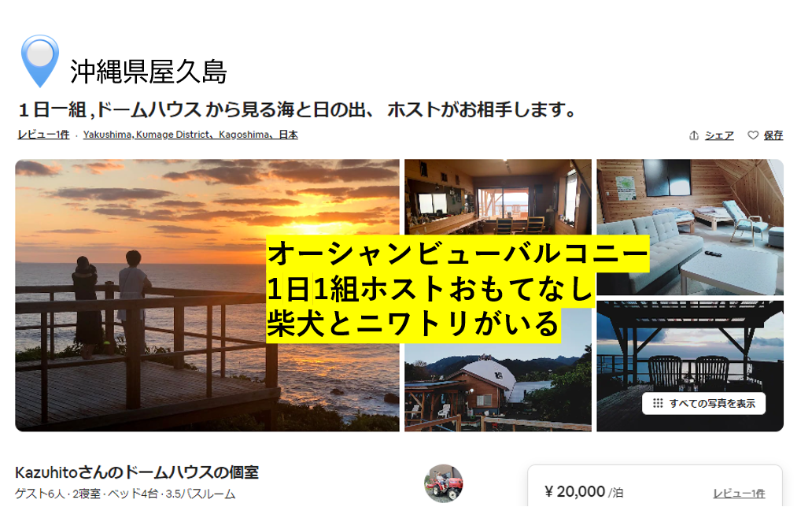Click the 保存 link
812x518 pixels.
(773, 135)
